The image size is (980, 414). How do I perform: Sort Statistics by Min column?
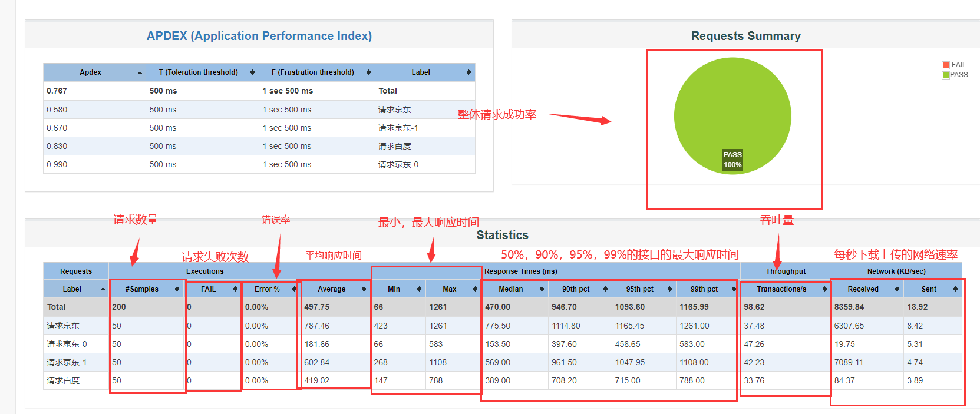[x=398, y=289]
